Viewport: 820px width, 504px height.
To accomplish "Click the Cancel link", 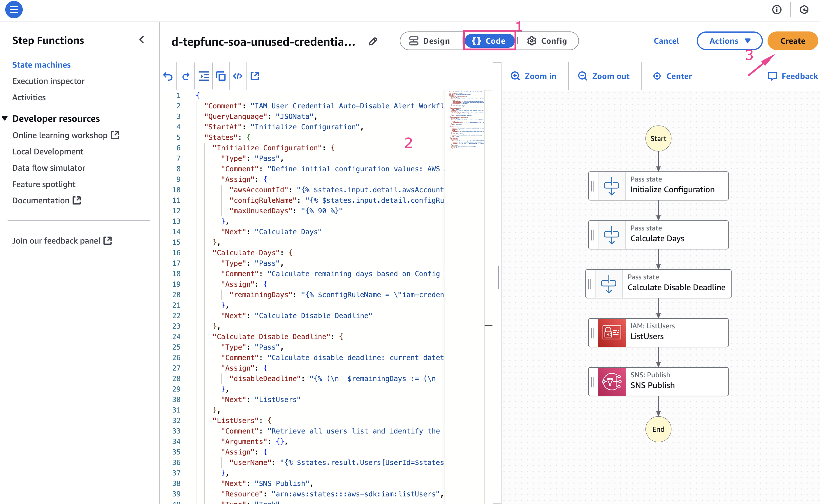I will pyautogui.click(x=666, y=41).
